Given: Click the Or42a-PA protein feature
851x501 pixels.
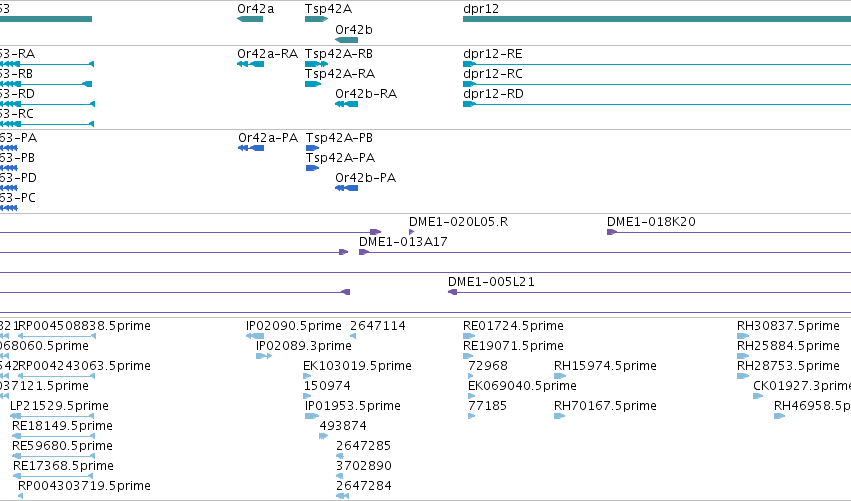Looking at the screenshot, I should click(251, 148).
